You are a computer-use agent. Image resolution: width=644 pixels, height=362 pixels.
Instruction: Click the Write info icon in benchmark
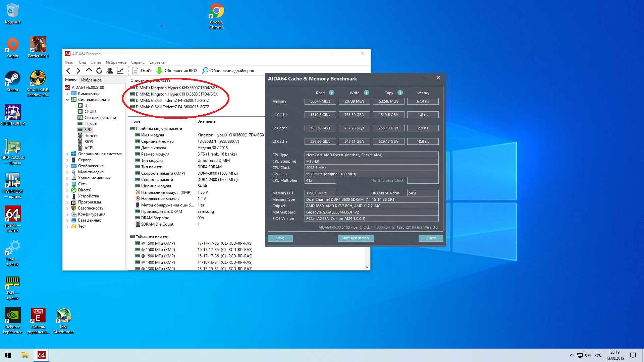click(366, 93)
